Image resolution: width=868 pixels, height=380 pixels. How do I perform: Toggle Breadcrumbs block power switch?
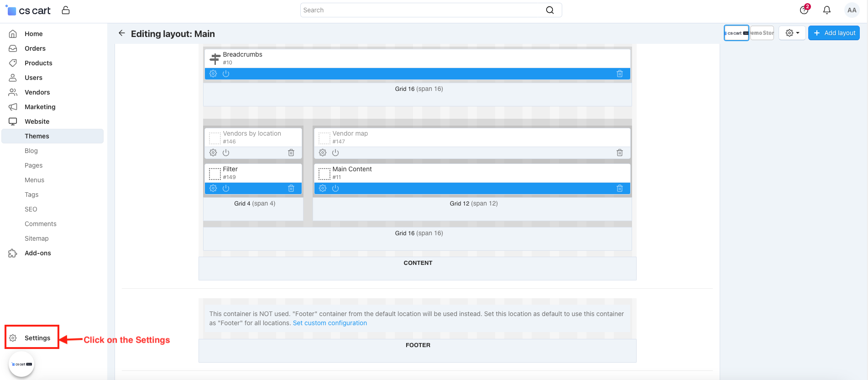point(226,74)
